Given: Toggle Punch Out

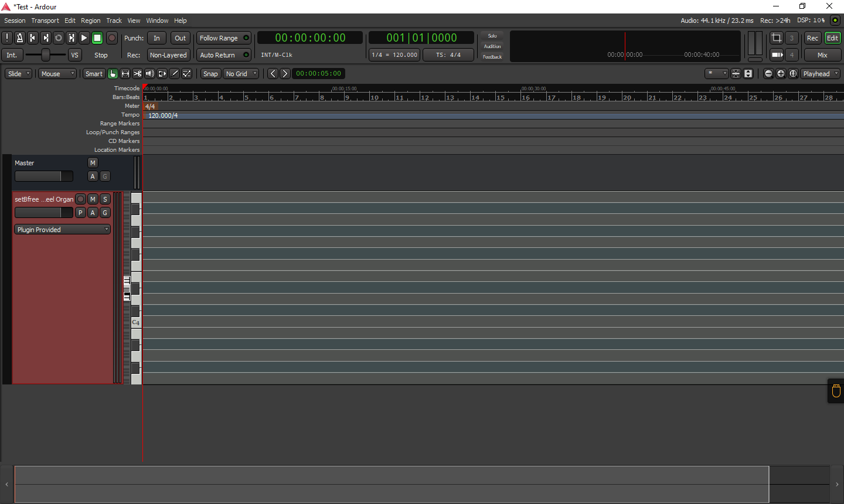Looking at the screenshot, I should [181, 38].
